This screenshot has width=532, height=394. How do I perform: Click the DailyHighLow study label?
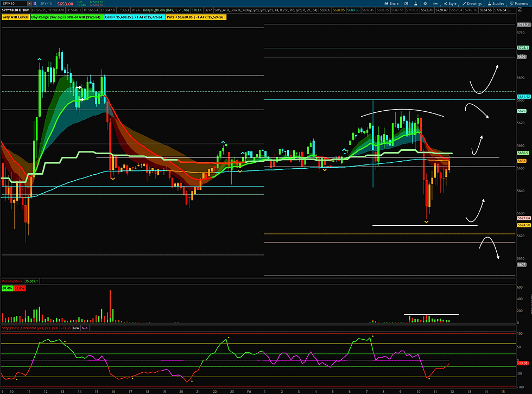pyautogui.click(x=166, y=10)
